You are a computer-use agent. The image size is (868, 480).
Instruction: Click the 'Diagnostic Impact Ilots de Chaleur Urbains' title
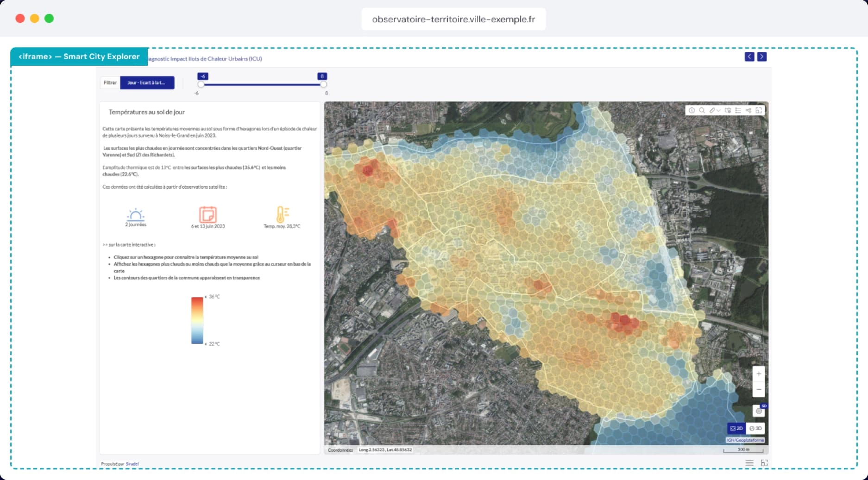click(x=204, y=59)
